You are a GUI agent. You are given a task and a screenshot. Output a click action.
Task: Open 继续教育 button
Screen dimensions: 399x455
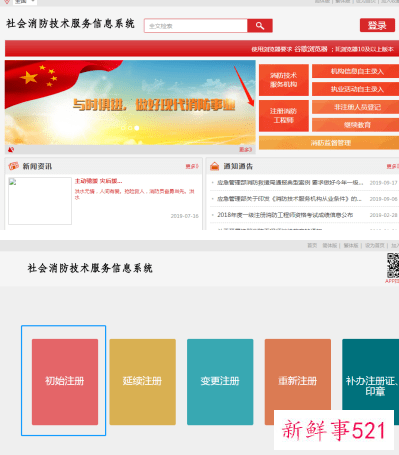tap(357, 125)
